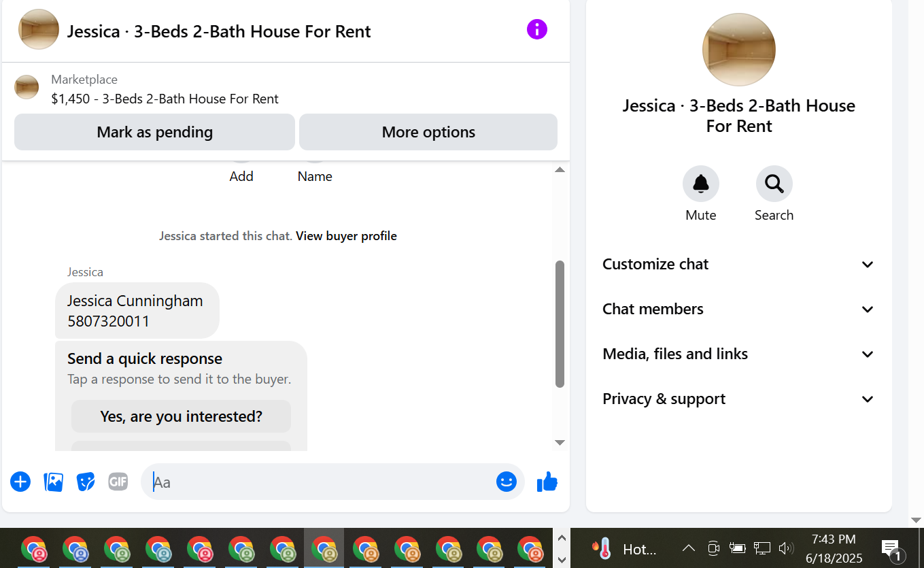The height and width of the screenshot is (568, 924).
Task: Click the chat scrollbar thumb
Action: click(x=560, y=324)
